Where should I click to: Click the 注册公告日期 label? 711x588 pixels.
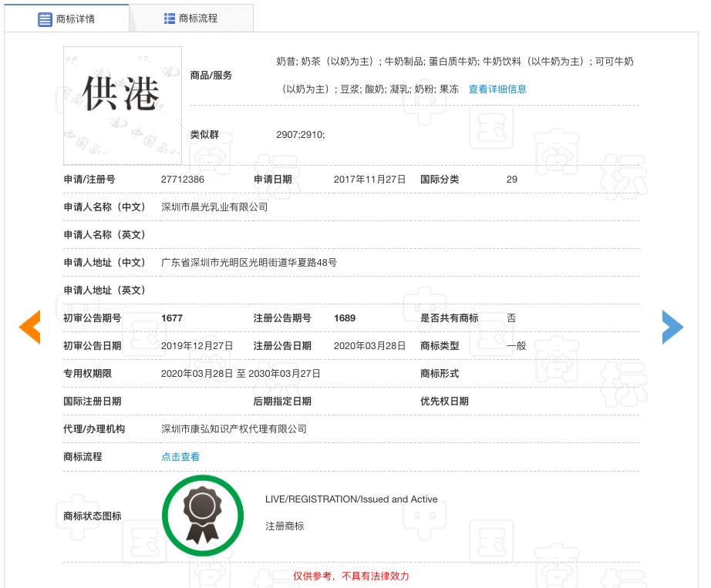coord(282,346)
